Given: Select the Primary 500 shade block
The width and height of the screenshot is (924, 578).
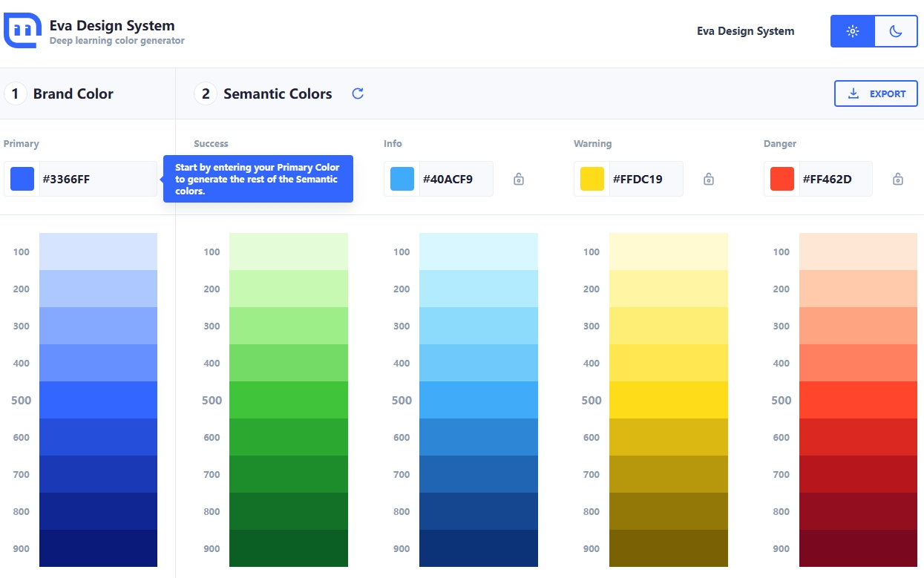Looking at the screenshot, I should click(x=98, y=400).
